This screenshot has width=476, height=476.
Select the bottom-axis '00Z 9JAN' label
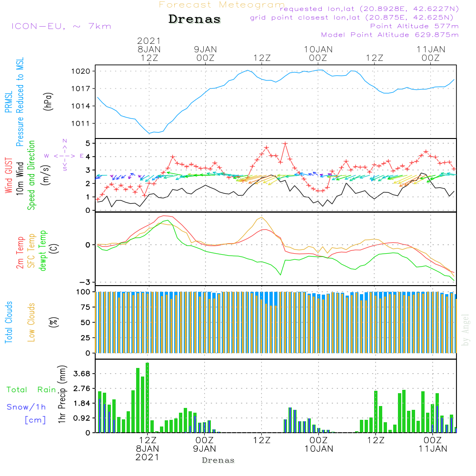click(205, 445)
